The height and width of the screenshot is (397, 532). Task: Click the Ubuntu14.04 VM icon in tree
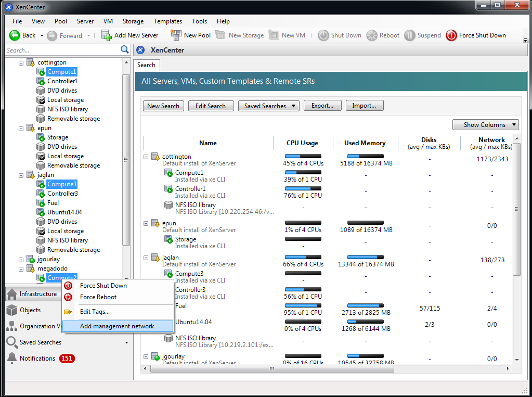pyautogui.click(x=41, y=212)
